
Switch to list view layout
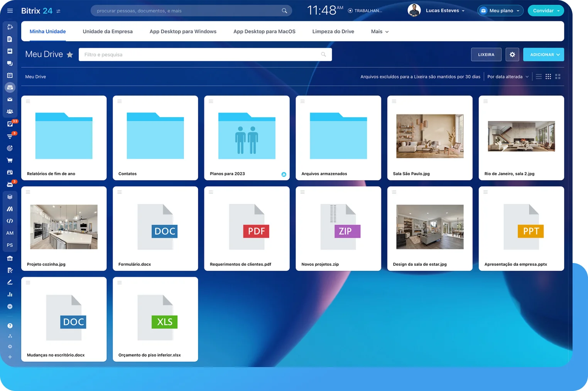[539, 77]
